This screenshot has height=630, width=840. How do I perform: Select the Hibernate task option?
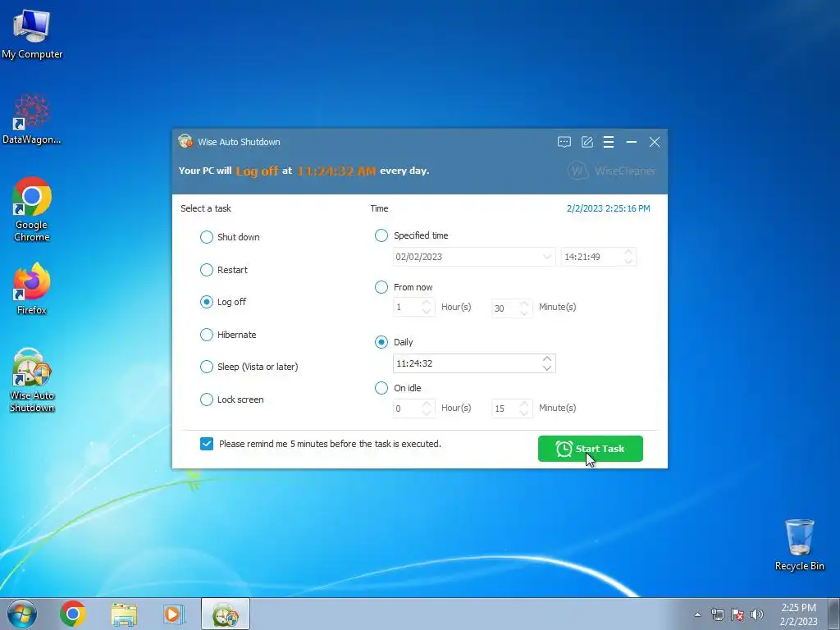coord(228,335)
